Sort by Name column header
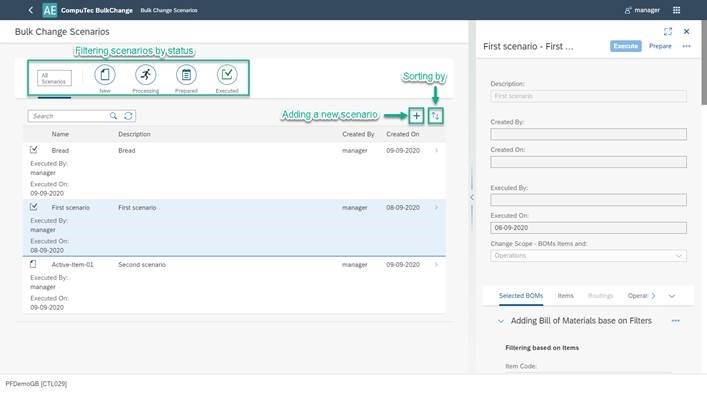The height and width of the screenshot is (394, 707). [60, 134]
